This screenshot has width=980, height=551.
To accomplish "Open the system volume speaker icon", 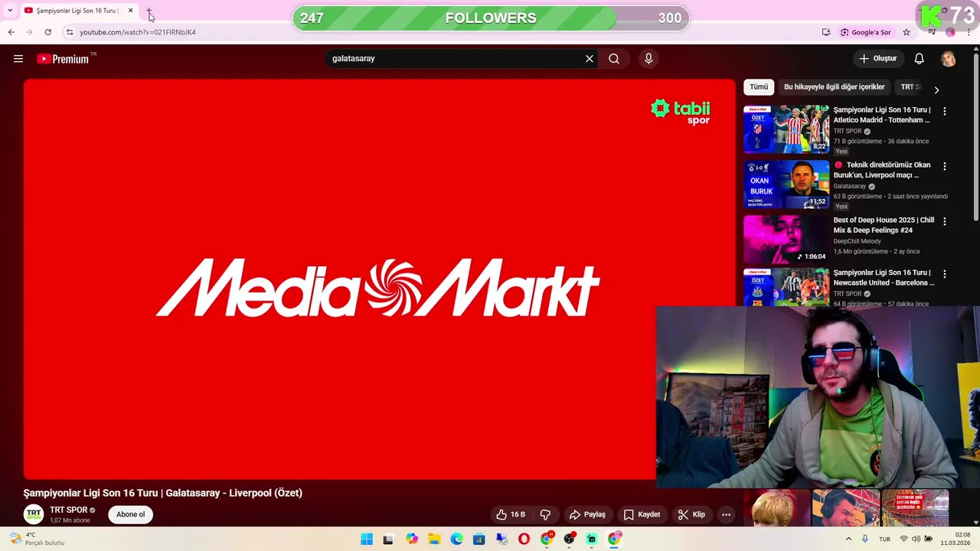I will [x=916, y=539].
